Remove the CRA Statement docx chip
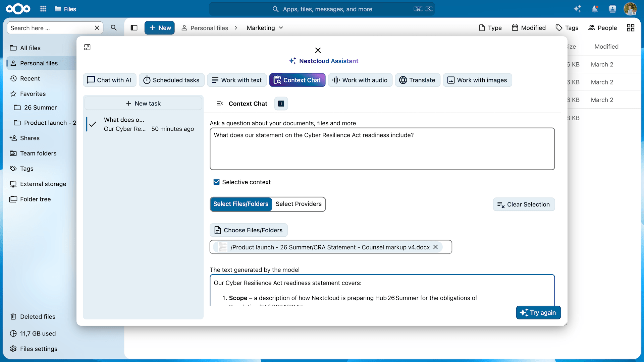 click(435, 247)
